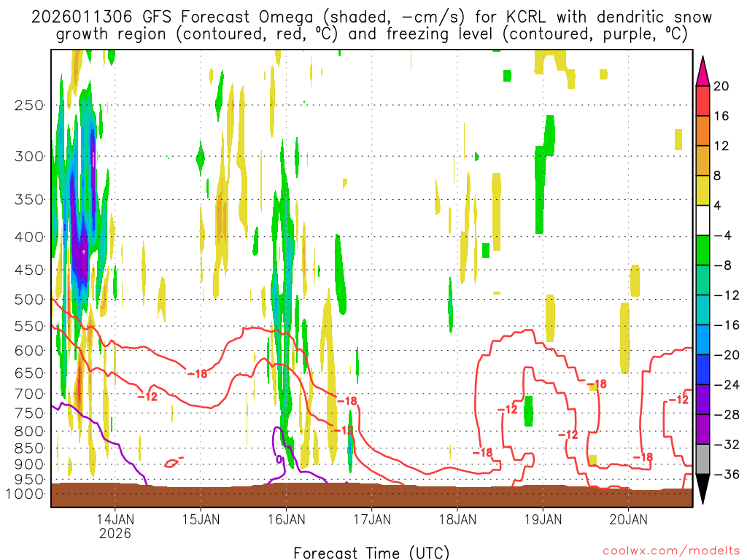Click the 16JAN date label on time axis

[286, 519]
